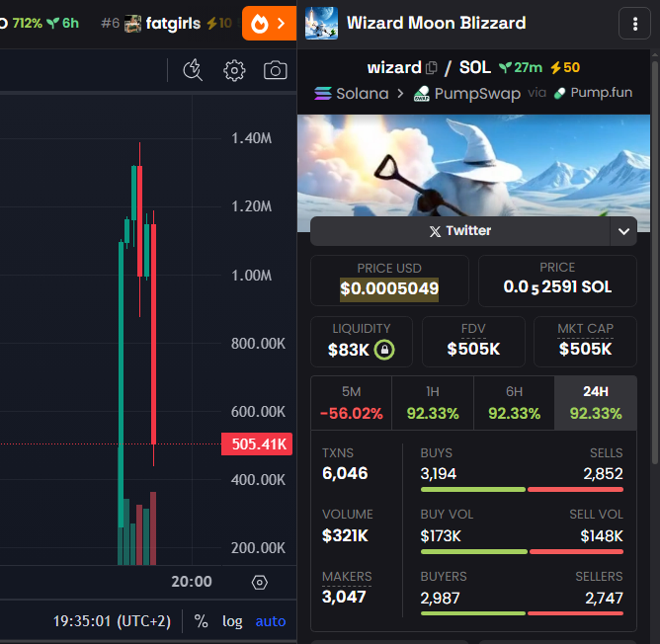Click the green 27m pair age sprout
The height and width of the screenshot is (644, 660).
[x=521, y=67]
